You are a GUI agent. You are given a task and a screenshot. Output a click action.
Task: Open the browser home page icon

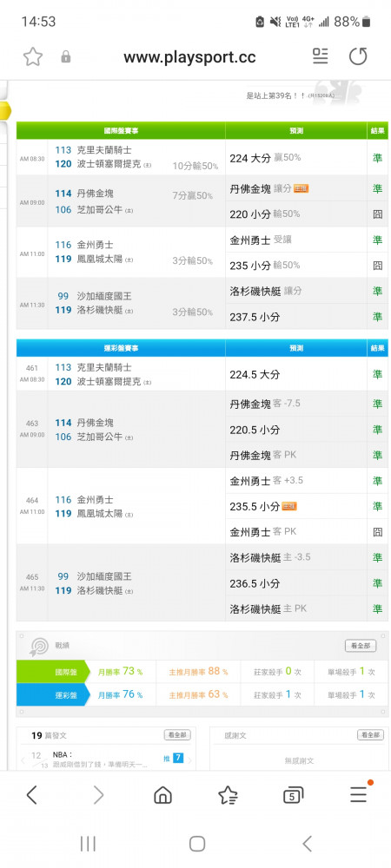pyautogui.click(x=162, y=795)
